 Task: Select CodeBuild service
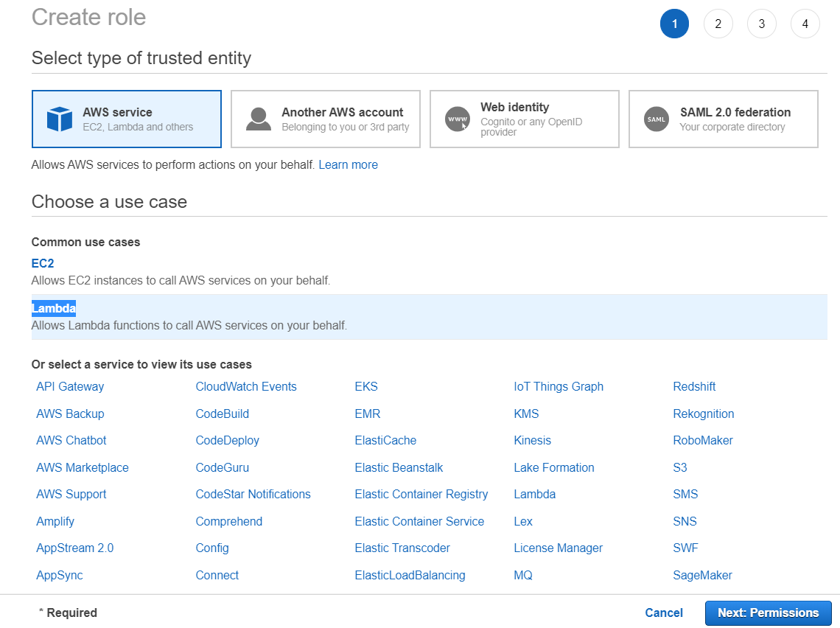tap(223, 414)
